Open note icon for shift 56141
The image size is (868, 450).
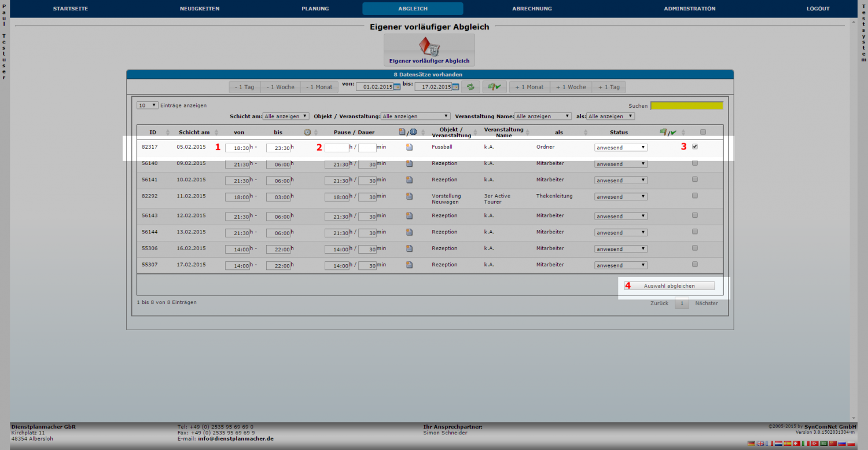coord(409,180)
